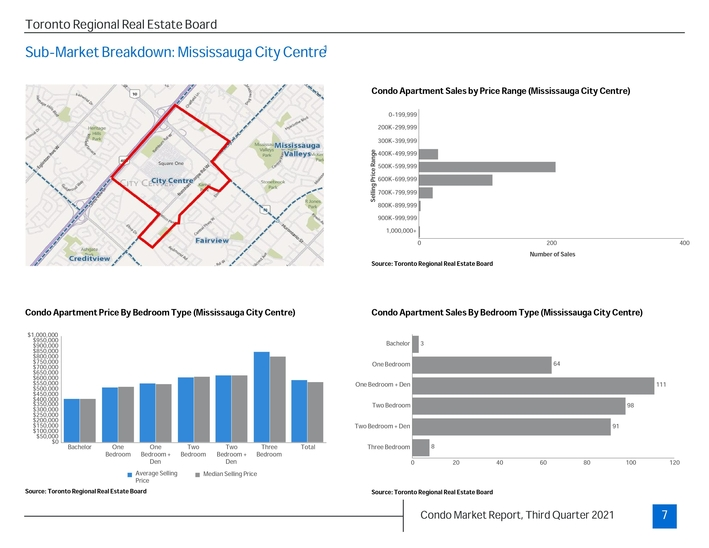This screenshot has height=548, width=709.
Task: Select the 600K-699,999 price range bar
Action: click(456, 179)
